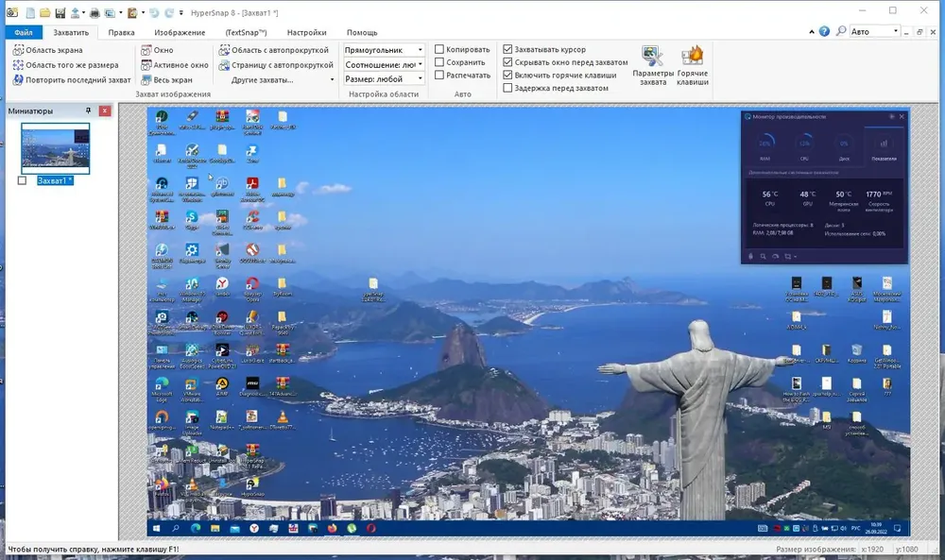Click Повторить последний захват icon
Image resolution: width=945 pixels, height=560 pixels.
18,79
